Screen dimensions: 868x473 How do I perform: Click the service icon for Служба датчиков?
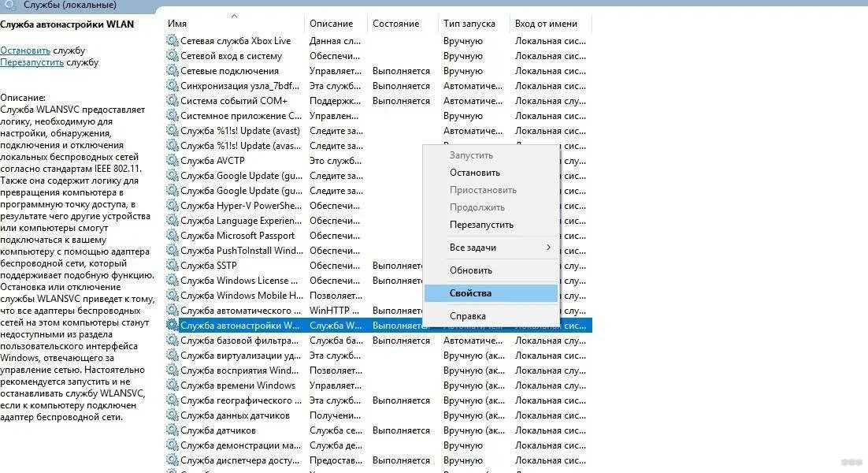pyautogui.click(x=171, y=430)
